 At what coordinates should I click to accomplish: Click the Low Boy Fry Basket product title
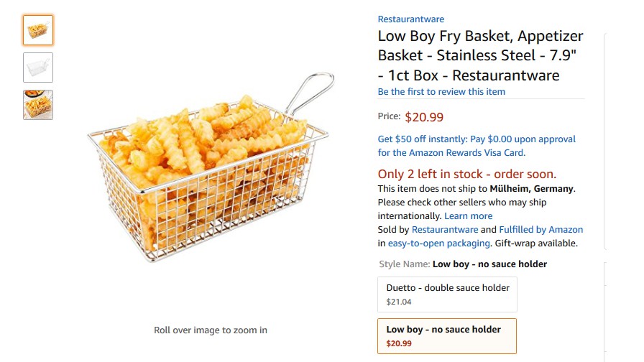[480, 56]
